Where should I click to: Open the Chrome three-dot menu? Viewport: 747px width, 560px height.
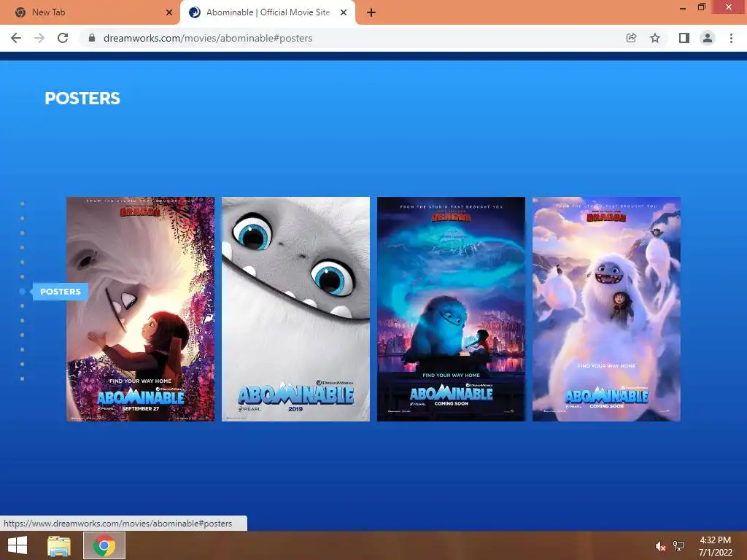coord(731,38)
